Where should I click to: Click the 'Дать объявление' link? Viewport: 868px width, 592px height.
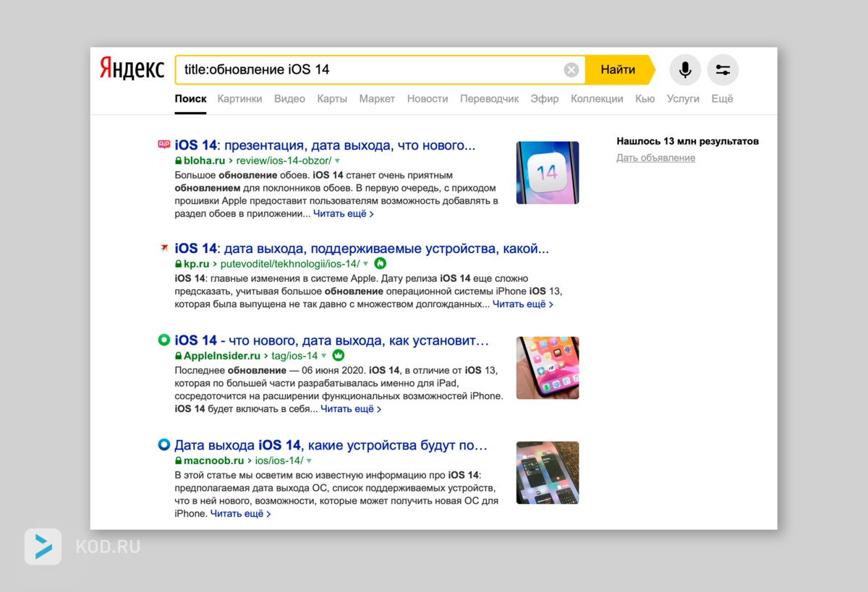click(656, 158)
